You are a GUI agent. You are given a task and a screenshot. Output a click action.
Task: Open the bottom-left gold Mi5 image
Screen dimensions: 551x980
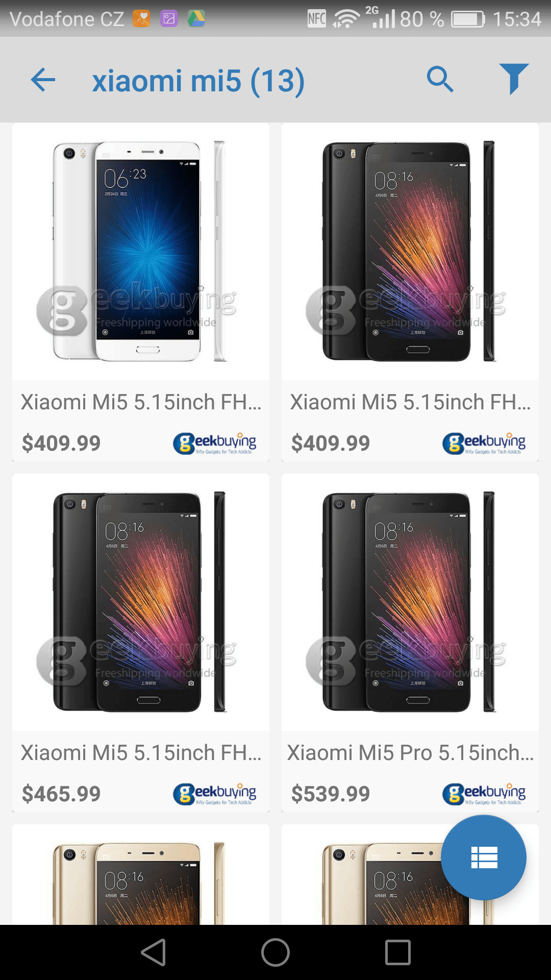(x=141, y=874)
